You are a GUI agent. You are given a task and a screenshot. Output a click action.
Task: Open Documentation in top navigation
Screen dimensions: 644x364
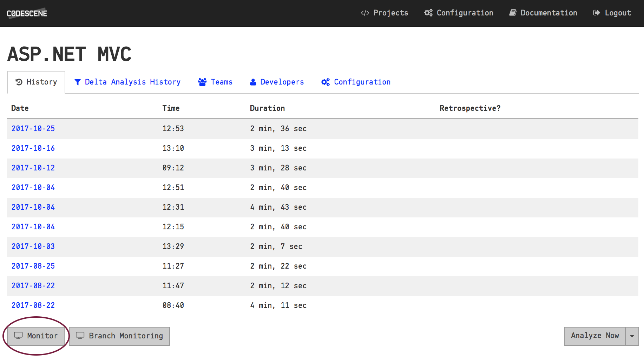pyautogui.click(x=543, y=13)
